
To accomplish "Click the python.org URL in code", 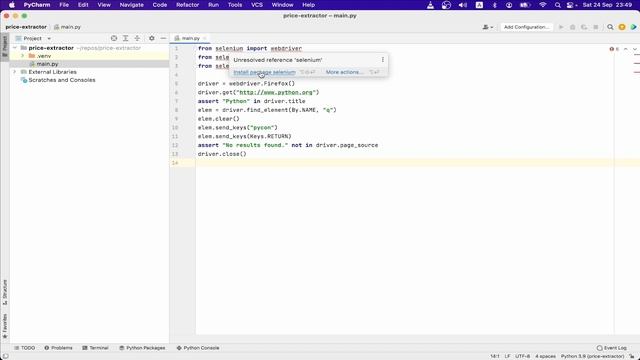I will coord(276,92).
